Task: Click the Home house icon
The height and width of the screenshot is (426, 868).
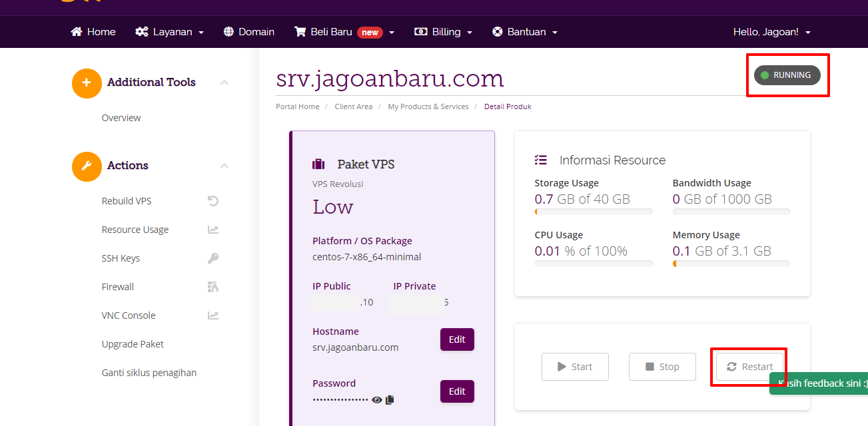Action: tap(77, 32)
